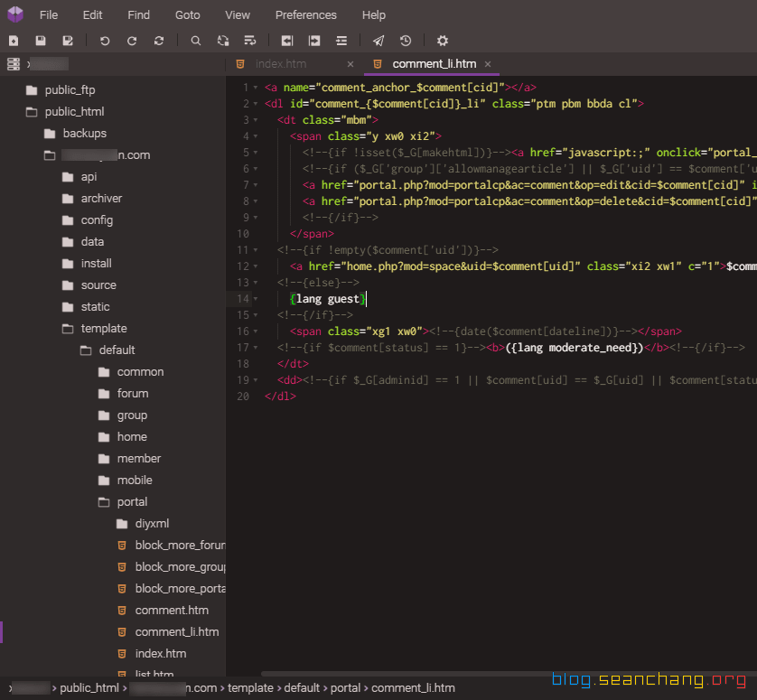
Task: Fold code at line 11 arrow
Action: click(x=256, y=250)
